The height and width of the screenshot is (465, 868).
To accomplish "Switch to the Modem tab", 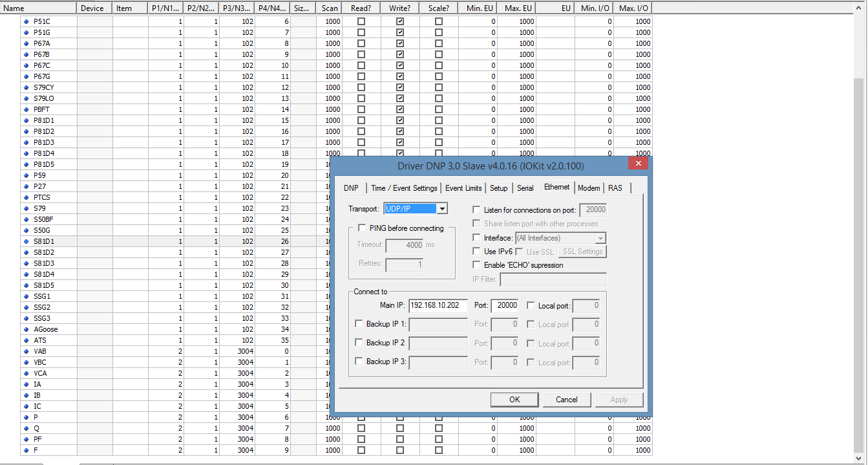I will click(589, 188).
